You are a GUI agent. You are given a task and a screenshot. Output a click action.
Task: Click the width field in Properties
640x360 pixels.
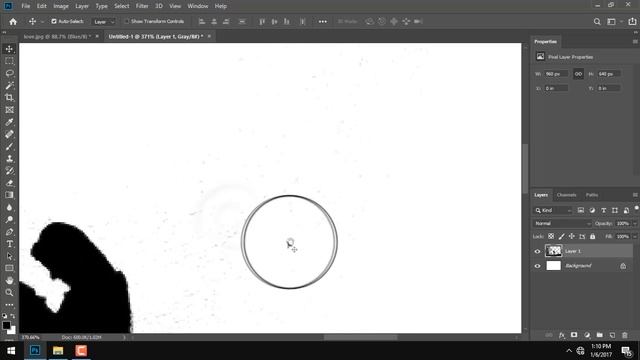(x=556, y=74)
